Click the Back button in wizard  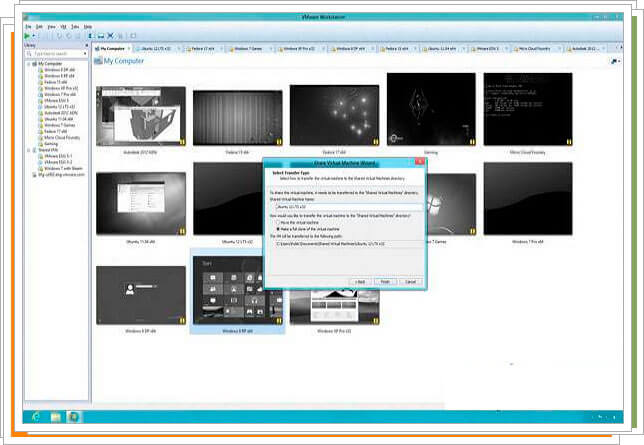[357, 281]
